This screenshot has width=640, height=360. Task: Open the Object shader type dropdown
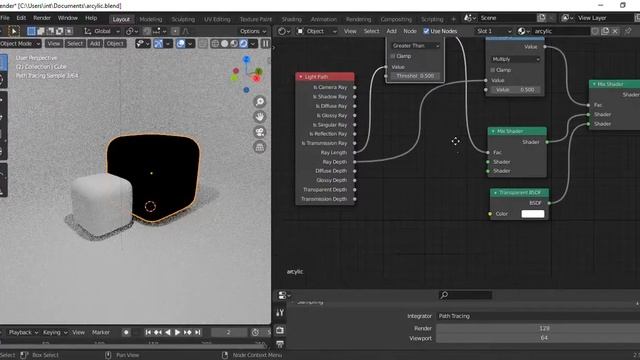[x=317, y=31]
